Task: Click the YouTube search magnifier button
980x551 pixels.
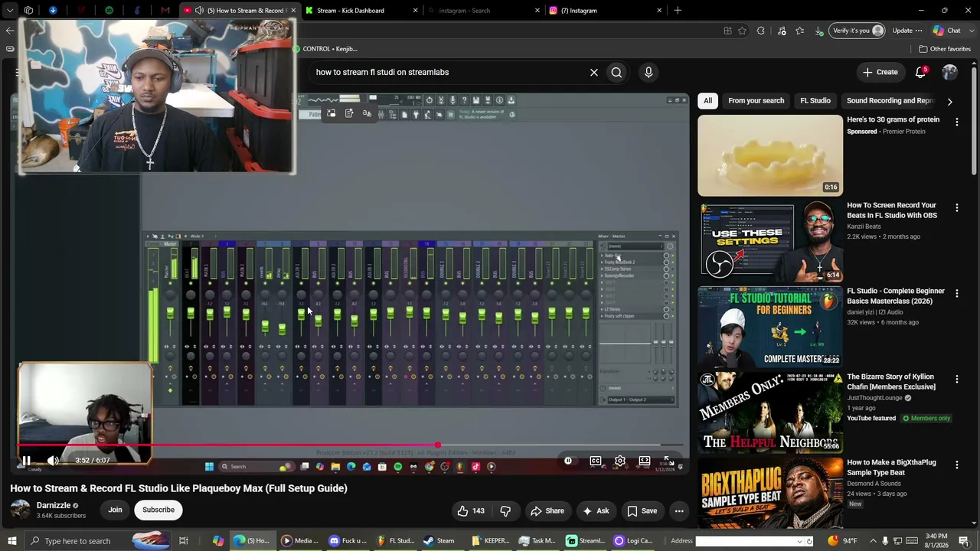Action: [616, 72]
